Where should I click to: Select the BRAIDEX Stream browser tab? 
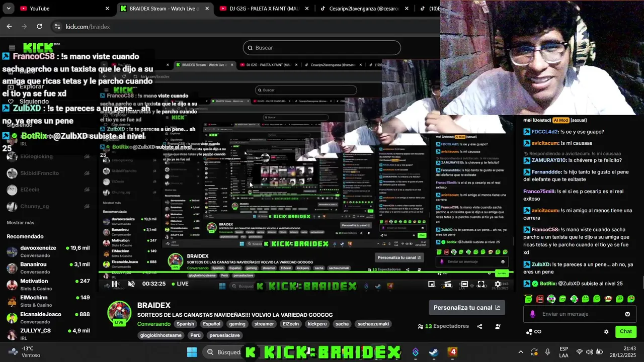[x=165, y=9]
